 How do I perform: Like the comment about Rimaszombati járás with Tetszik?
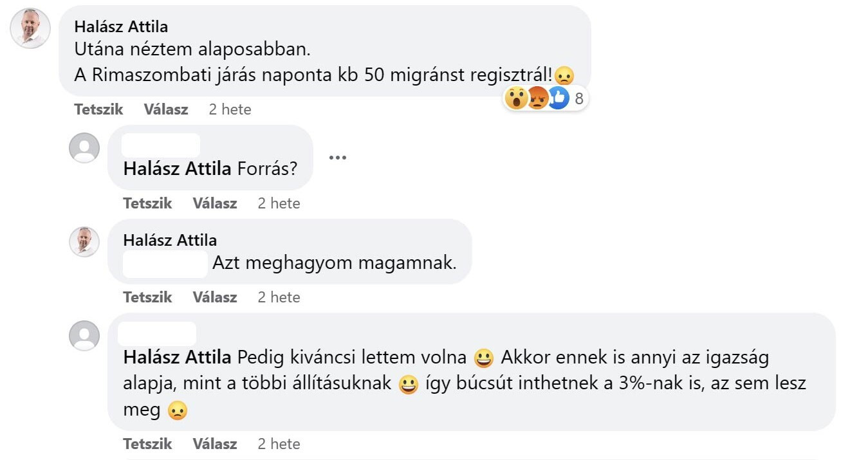pyautogui.click(x=98, y=109)
